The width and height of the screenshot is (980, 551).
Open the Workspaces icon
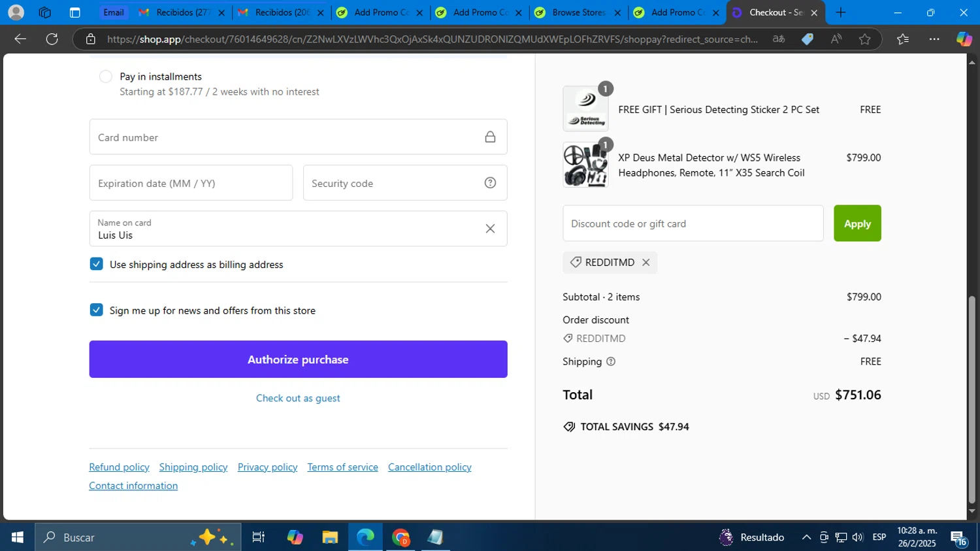point(45,12)
